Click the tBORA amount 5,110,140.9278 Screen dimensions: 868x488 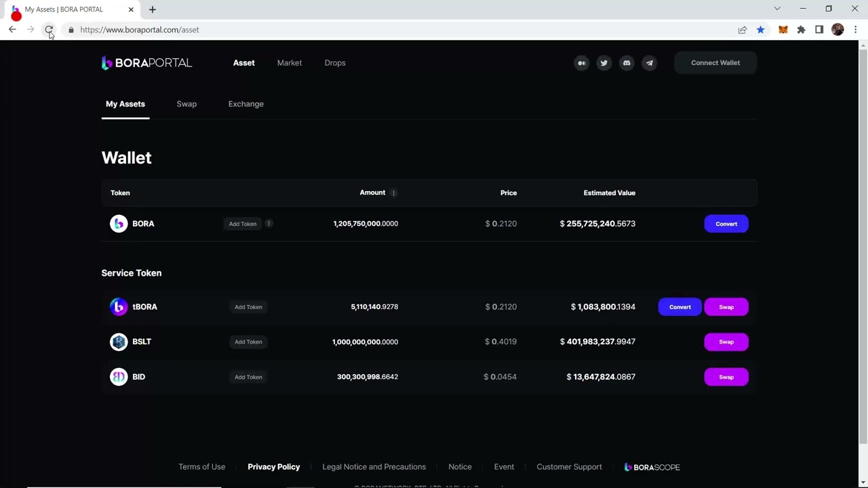coord(374,307)
